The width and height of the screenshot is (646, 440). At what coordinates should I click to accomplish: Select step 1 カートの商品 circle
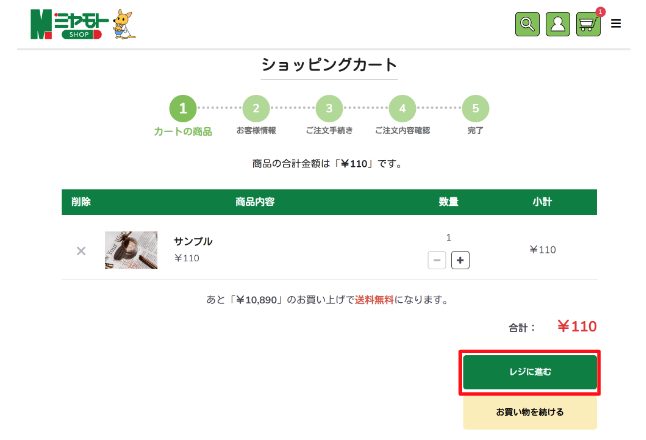(x=183, y=108)
